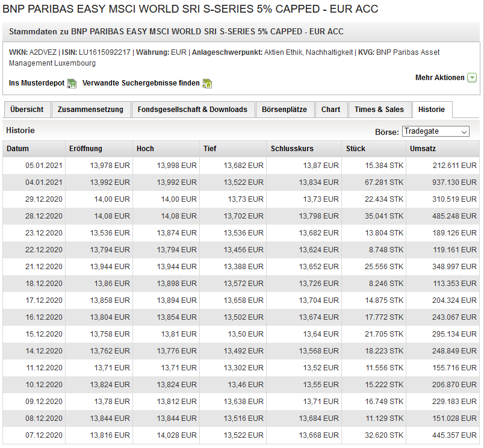Click the Ins Musterdepot link
The width and height of the screenshot is (484, 448).
tap(37, 83)
